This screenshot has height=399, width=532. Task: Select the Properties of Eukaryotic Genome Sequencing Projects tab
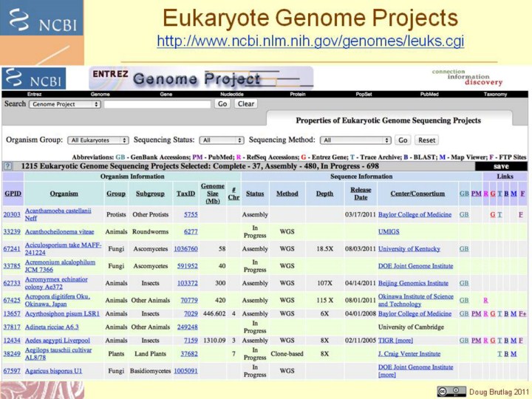click(x=388, y=120)
